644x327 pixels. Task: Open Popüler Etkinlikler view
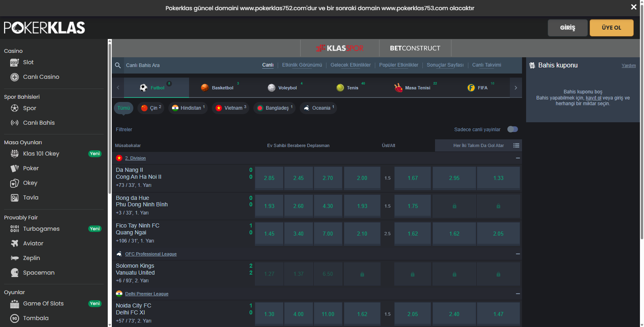click(x=399, y=65)
